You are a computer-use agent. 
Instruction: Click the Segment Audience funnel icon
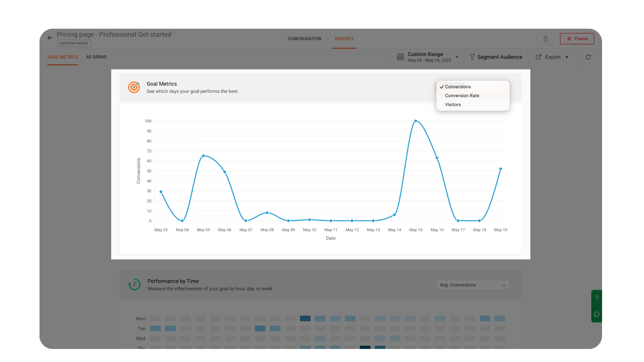(x=472, y=57)
